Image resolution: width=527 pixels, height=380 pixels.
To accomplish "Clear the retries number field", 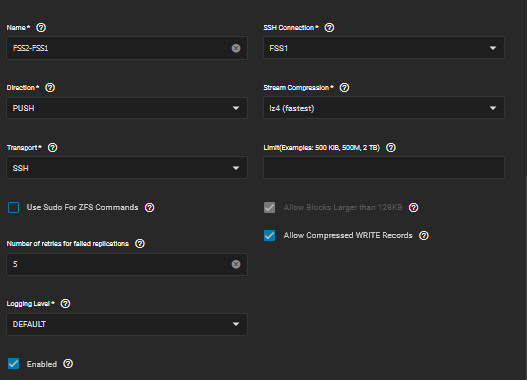I will pos(236,264).
